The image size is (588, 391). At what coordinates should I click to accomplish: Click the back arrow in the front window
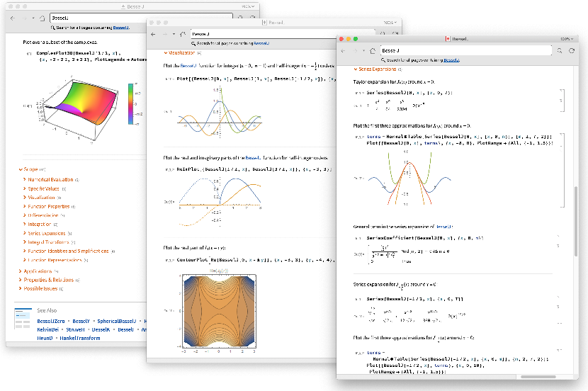point(344,51)
